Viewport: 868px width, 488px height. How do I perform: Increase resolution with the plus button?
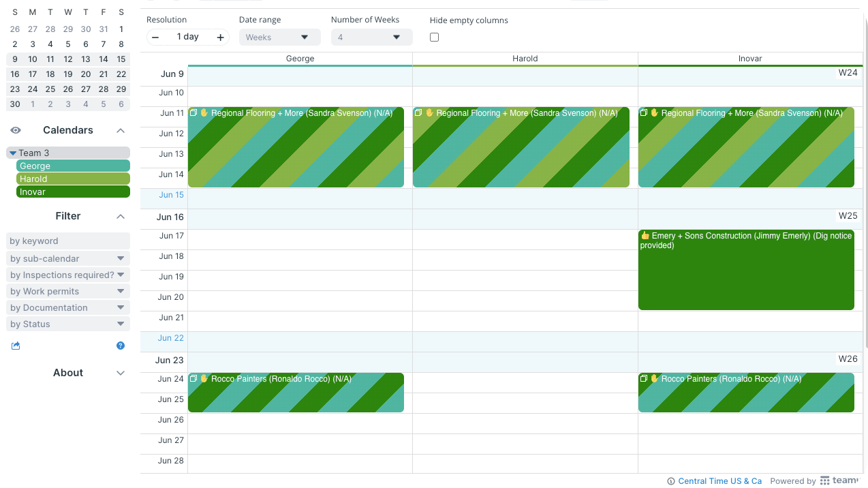(x=220, y=37)
